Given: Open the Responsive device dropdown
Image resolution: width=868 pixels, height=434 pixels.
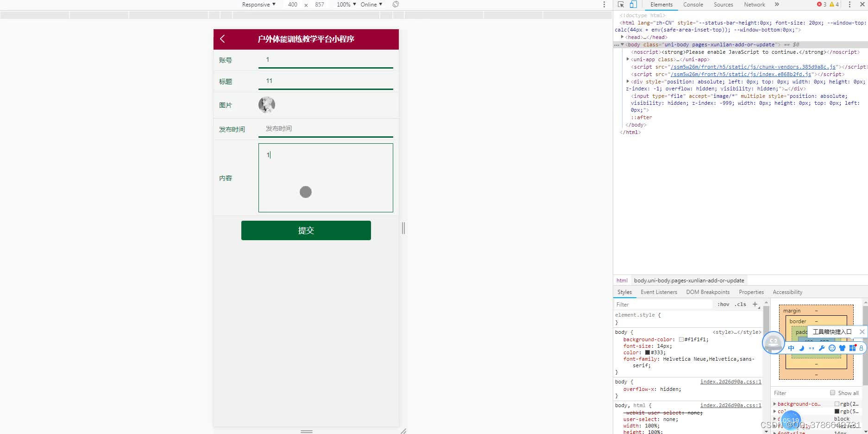Looking at the screenshot, I should 258,4.
